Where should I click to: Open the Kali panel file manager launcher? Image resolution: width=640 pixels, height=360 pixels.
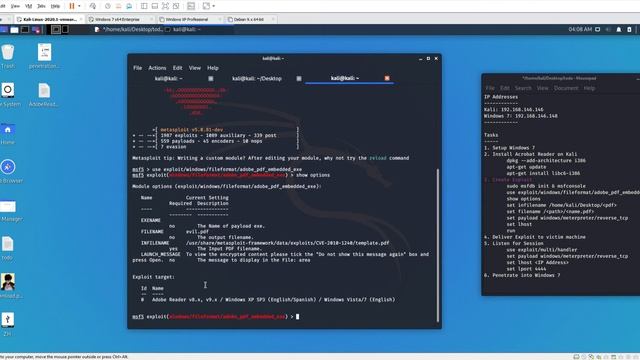pos(14,29)
